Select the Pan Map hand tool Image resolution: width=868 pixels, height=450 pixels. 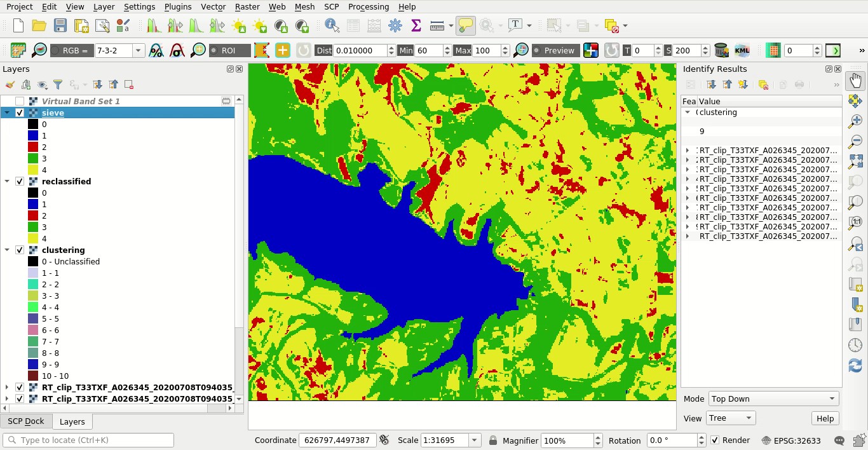[855, 79]
